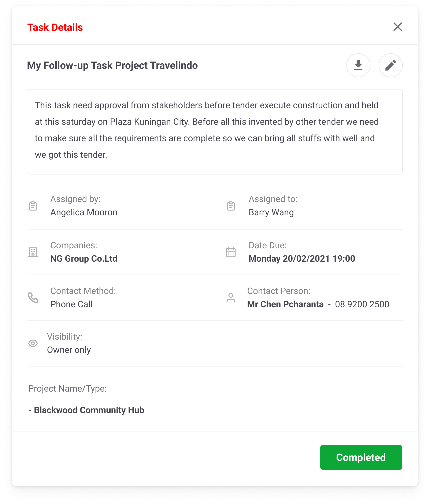The image size is (430, 504).
Task: Click the task description text box
Action: [214, 131]
